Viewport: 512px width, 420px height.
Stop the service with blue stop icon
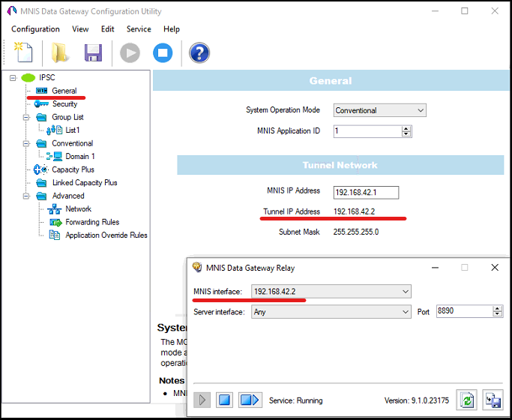163,53
